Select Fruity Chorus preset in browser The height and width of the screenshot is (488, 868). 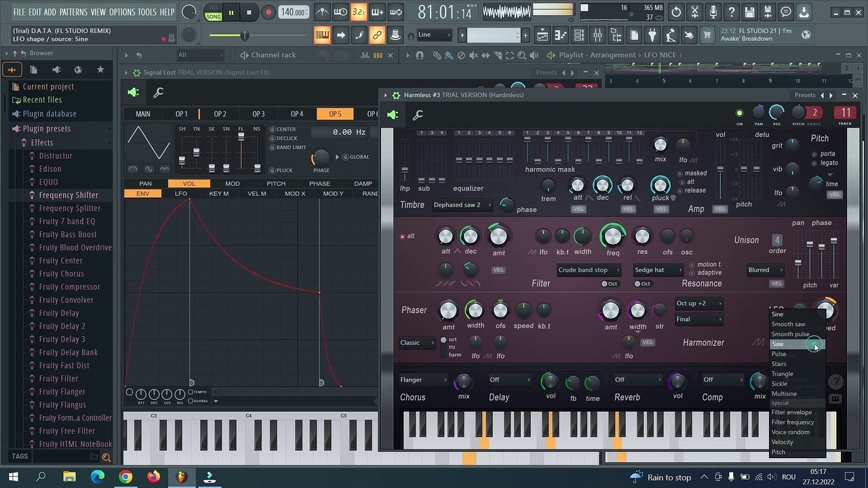61,274
